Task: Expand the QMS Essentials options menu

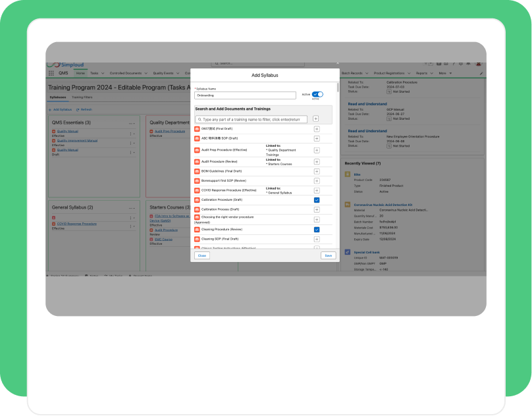Action: (x=132, y=124)
